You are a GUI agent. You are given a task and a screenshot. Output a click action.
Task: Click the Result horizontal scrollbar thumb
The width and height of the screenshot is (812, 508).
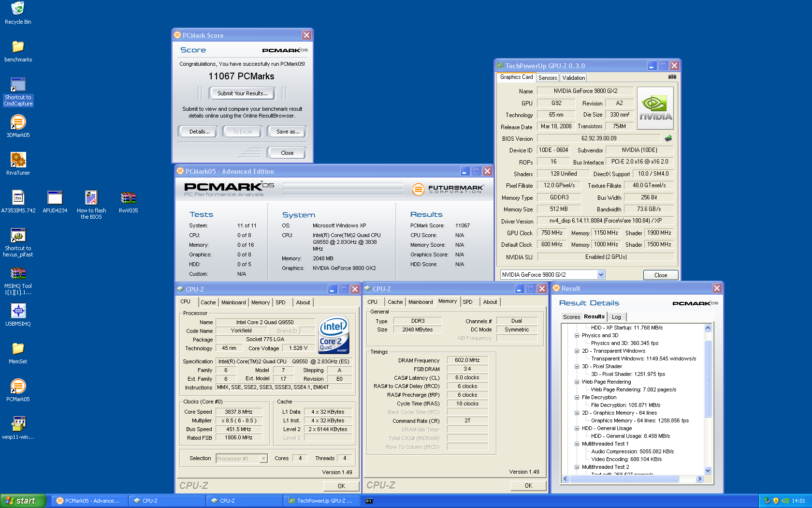coord(624,479)
